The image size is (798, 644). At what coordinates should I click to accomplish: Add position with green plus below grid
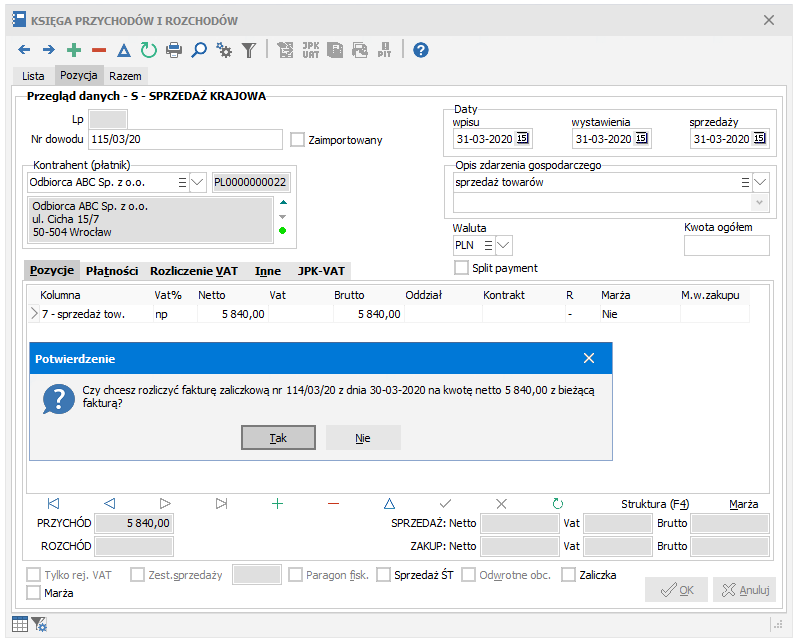pos(277,503)
